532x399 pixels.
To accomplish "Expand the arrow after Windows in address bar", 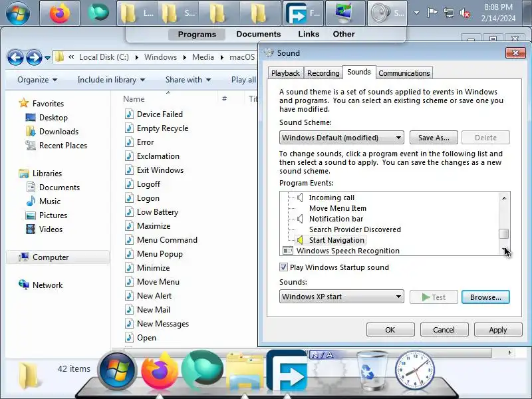I will point(184,57).
